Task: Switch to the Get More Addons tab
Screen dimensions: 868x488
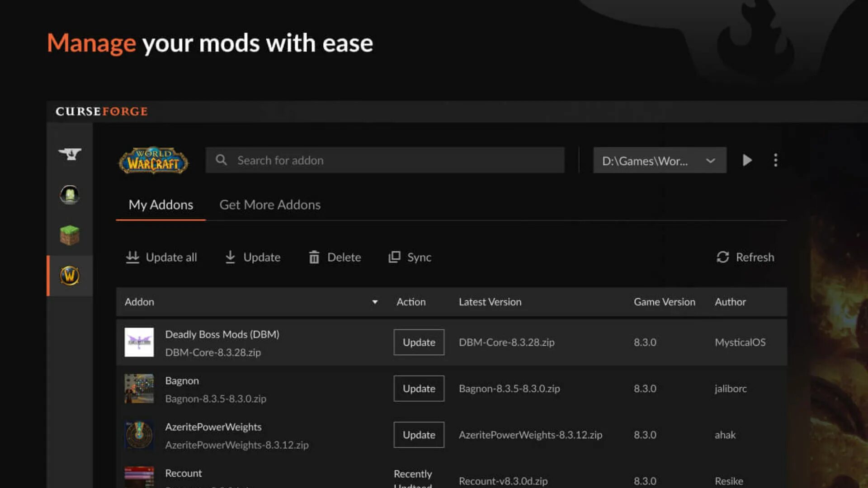Action: [x=270, y=205]
